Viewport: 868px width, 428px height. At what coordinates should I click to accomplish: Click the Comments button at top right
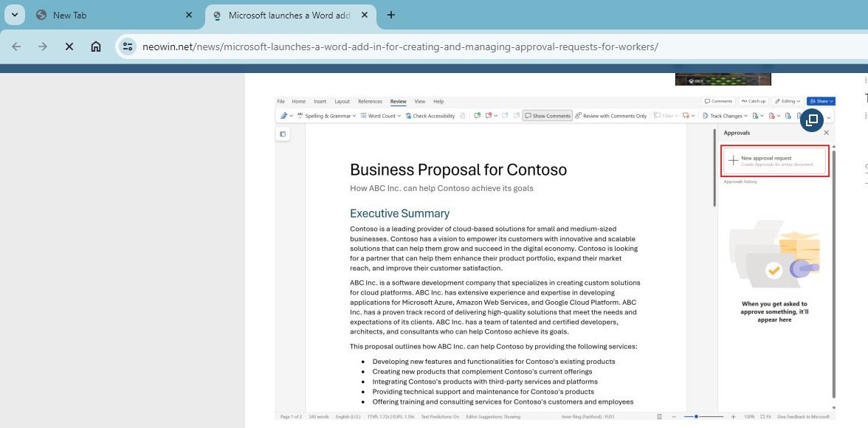718,101
